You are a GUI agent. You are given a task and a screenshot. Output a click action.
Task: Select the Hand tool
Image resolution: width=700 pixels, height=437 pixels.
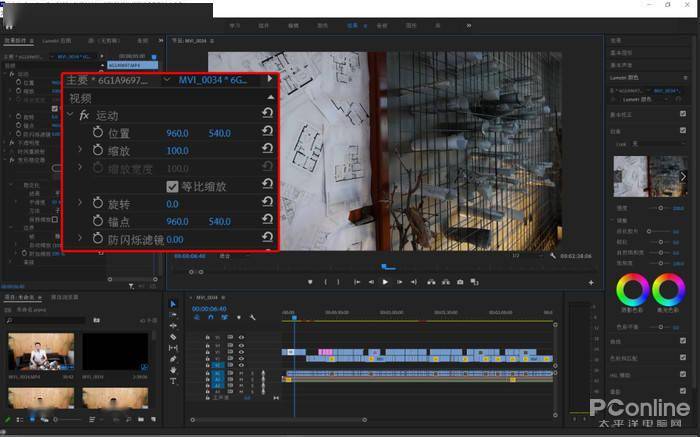pos(173,370)
